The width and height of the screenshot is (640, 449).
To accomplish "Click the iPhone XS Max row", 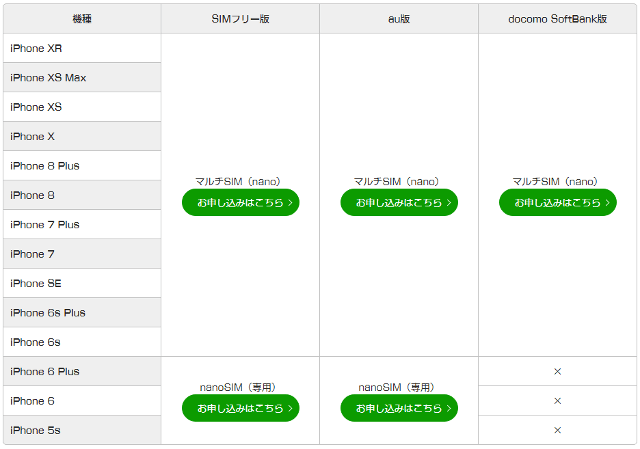I will tap(82, 78).
